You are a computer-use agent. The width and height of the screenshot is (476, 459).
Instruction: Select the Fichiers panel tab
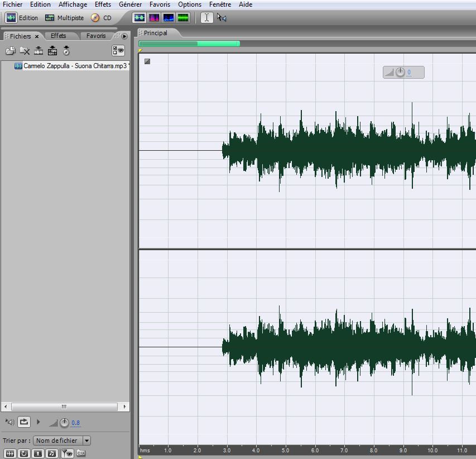pos(20,36)
